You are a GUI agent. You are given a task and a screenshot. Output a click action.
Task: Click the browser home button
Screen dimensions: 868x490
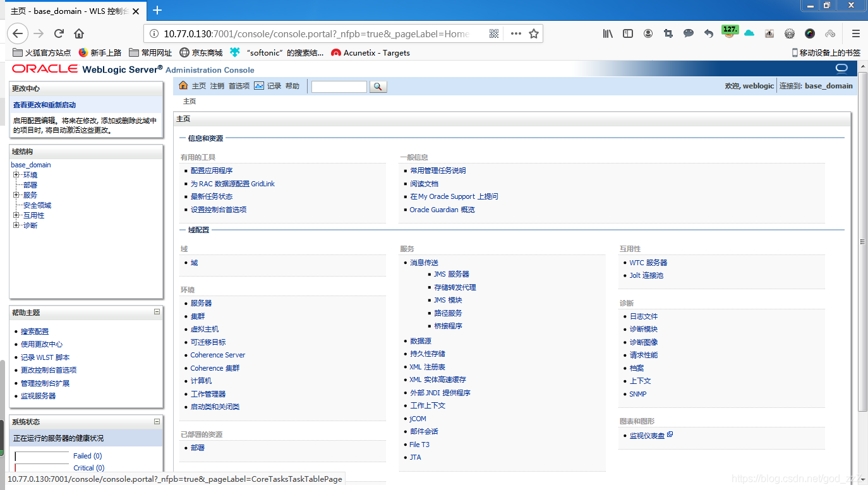click(x=79, y=33)
